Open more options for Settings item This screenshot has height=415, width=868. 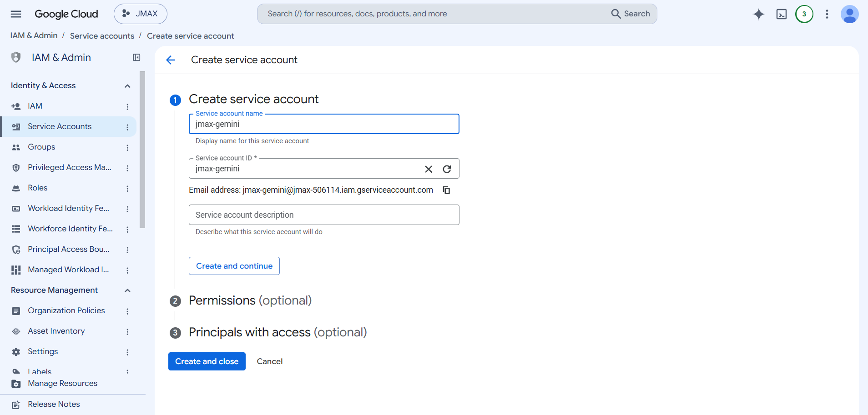pos(127,352)
